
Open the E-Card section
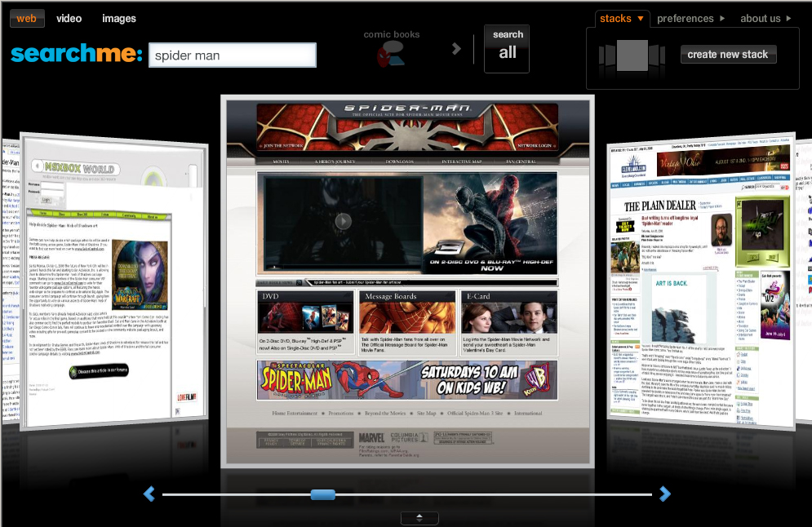[x=509, y=322]
